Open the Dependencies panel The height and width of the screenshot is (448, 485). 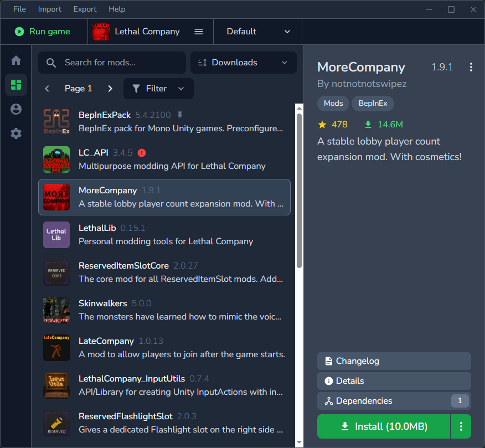click(394, 401)
